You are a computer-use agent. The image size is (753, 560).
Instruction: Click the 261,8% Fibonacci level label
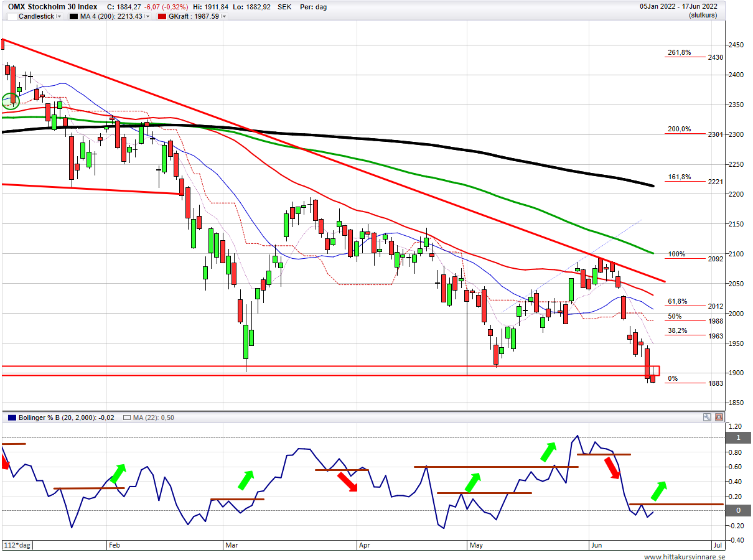(x=679, y=53)
